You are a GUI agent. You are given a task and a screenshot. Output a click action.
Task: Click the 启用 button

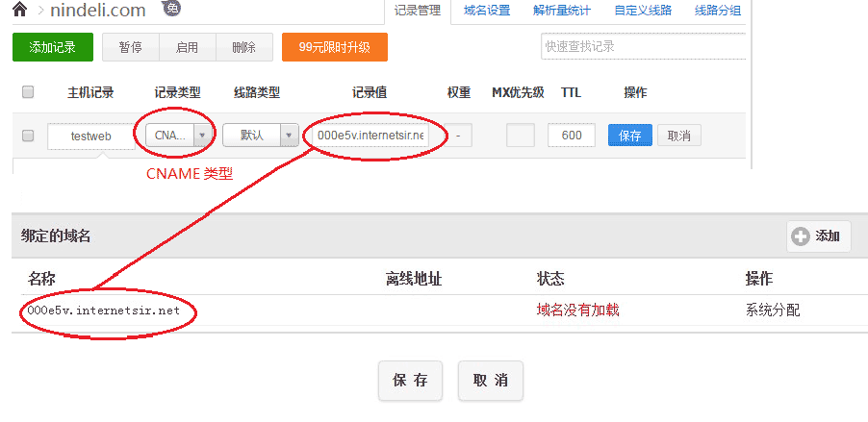click(x=187, y=46)
